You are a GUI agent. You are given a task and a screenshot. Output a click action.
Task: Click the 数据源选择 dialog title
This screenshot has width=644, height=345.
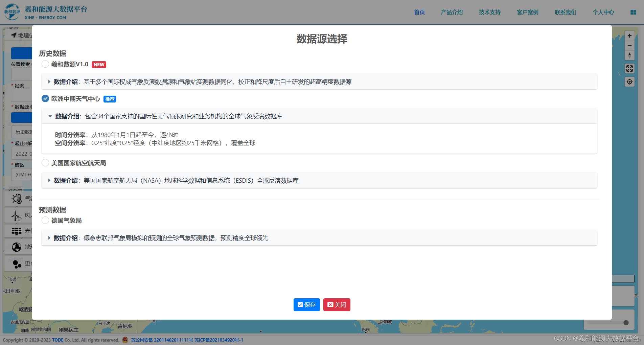(x=322, y=39)
